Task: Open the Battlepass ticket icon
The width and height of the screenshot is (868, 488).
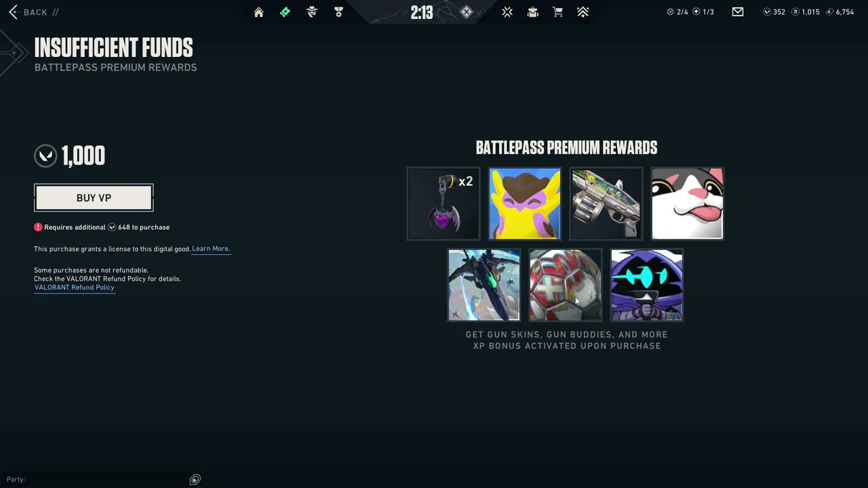Action: pos(285,12)
